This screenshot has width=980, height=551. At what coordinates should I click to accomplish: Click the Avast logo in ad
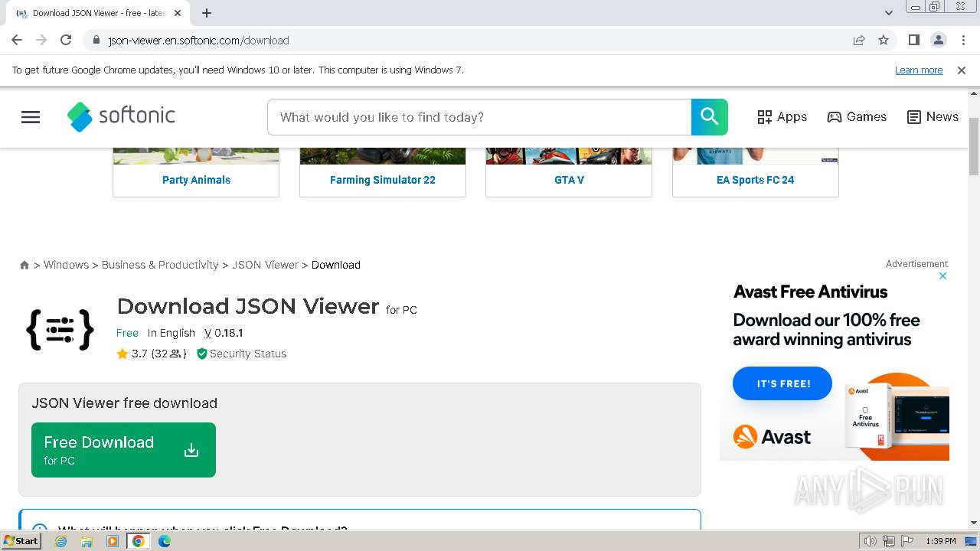pos(772,437)
